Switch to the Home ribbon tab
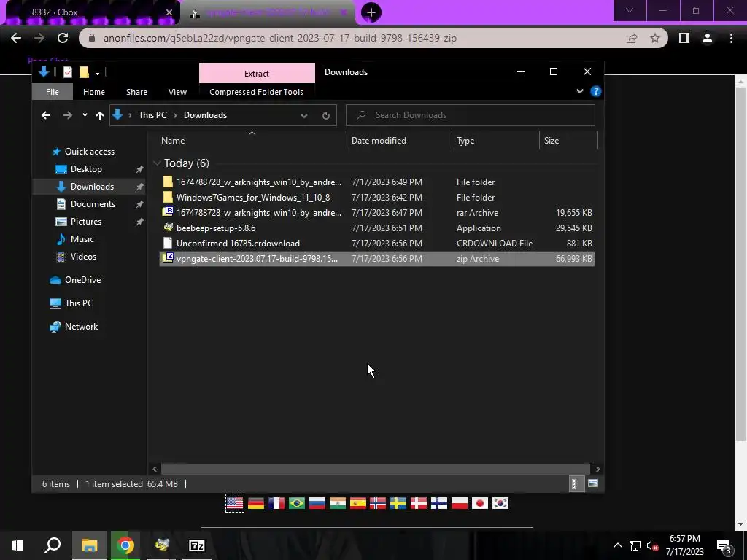 coord(94,92)
